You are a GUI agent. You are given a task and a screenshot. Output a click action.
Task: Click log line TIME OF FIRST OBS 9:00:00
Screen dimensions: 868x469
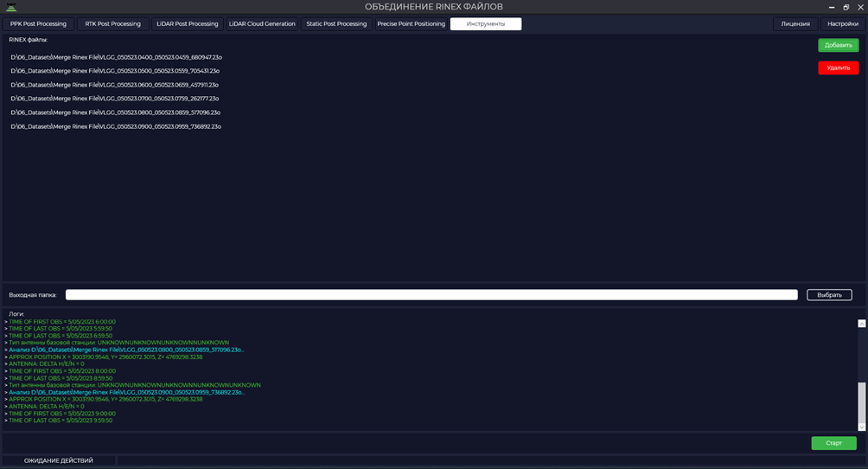[62, 414]
